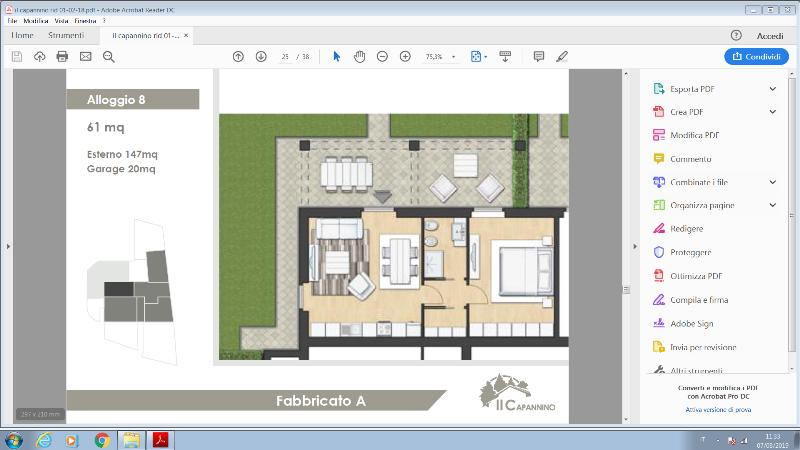Go to next page with down arrow

pyautogui.click(x=261, y=57)
